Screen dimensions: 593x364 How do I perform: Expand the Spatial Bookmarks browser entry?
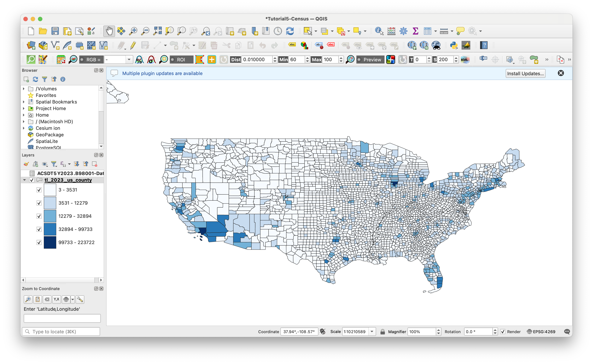click(x=24, y=102)
